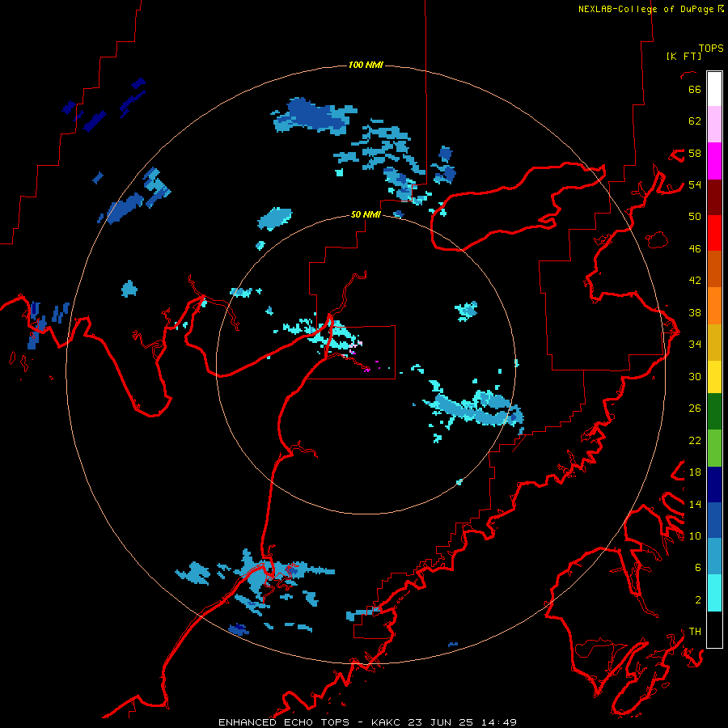Click the yellow 34 kft legend swatch
Image resolution: width=728 pixels, height=728 pixels.
point(714,377)
